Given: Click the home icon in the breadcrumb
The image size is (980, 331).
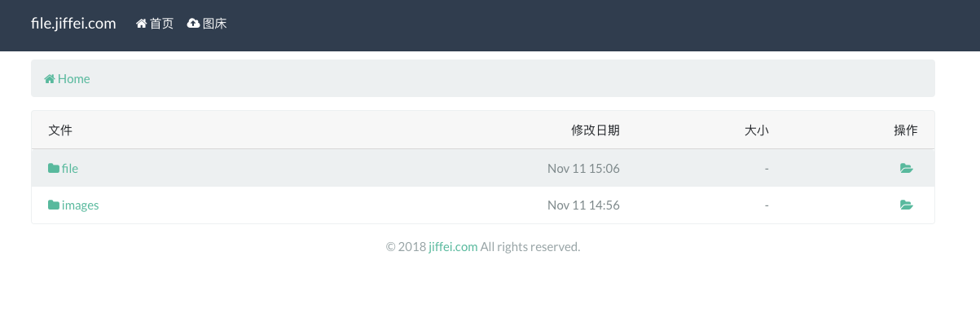Looking at the screenshot, I should pyautogui.click(x=50, y=79).
